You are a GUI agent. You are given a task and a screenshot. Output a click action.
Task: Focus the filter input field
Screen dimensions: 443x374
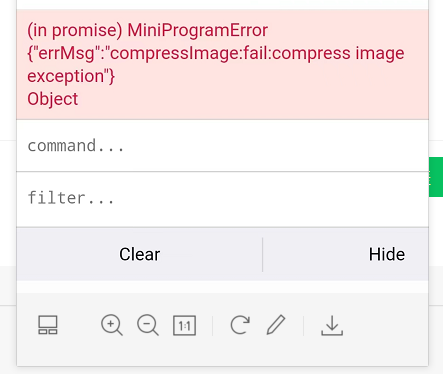(222, 198)
